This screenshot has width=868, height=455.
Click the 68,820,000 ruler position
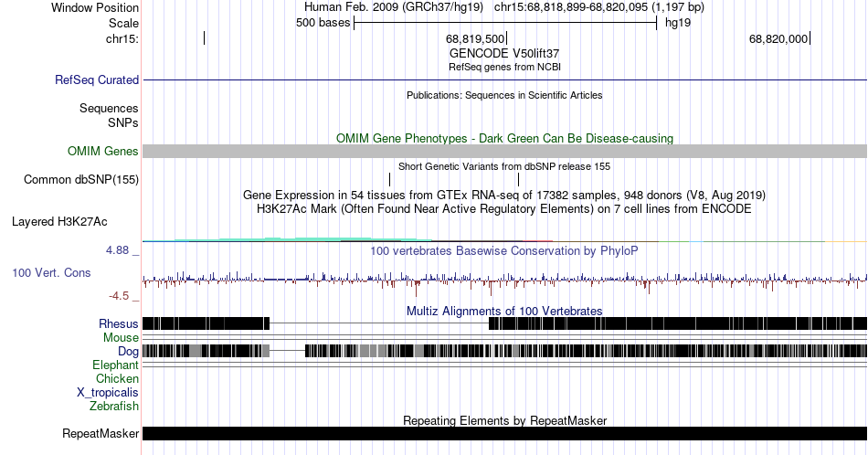[778, 38]
